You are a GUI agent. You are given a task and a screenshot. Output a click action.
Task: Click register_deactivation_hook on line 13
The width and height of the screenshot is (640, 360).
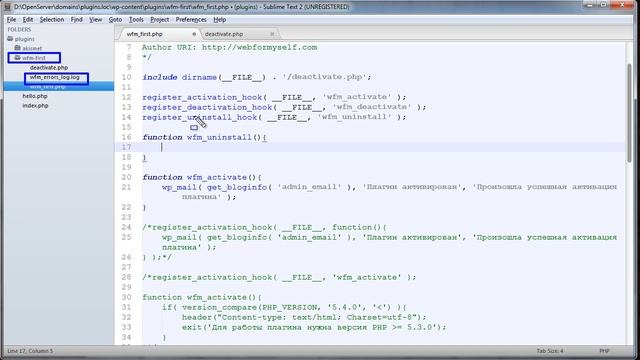click(x=207, y=107)
